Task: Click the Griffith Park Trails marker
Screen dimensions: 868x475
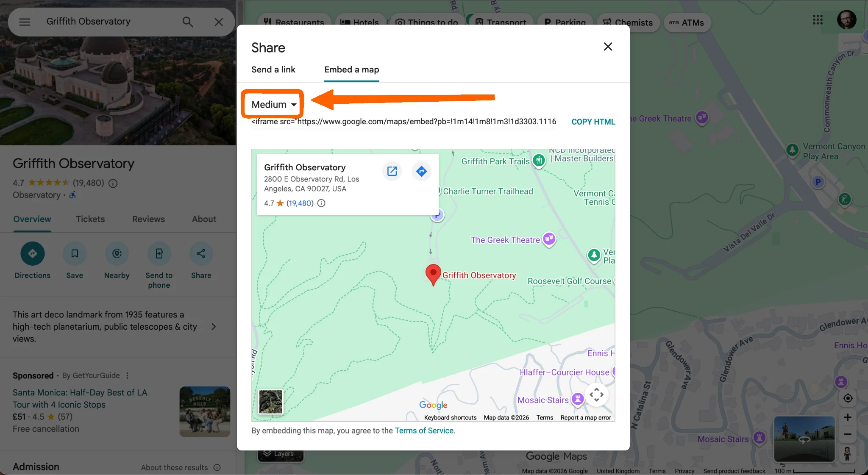Action: pos(539,161)
